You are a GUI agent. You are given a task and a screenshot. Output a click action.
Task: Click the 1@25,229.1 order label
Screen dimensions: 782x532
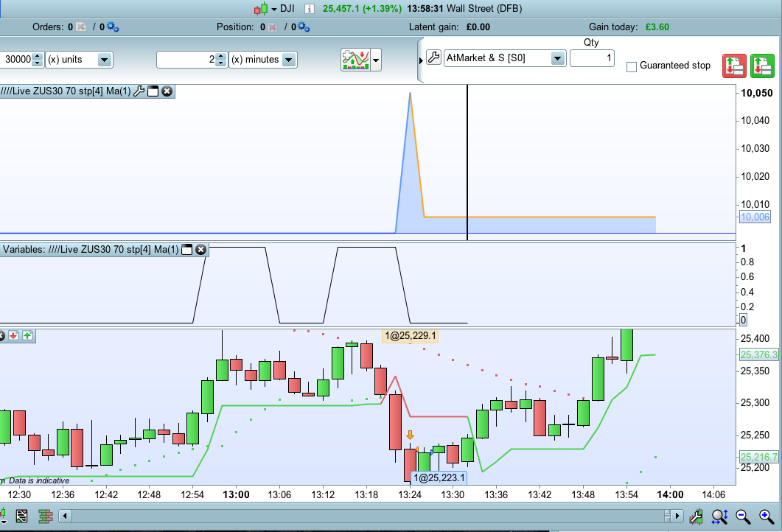pyautogui.click(x=410, y=336)
